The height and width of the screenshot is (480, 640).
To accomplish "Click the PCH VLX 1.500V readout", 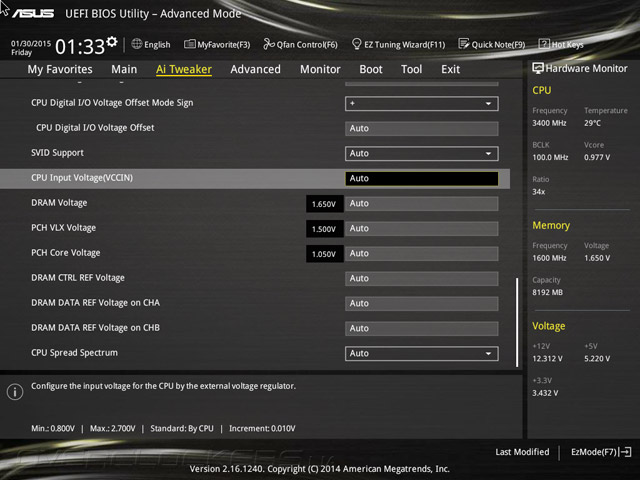I will pyautogui.click(x=324, y=229).
